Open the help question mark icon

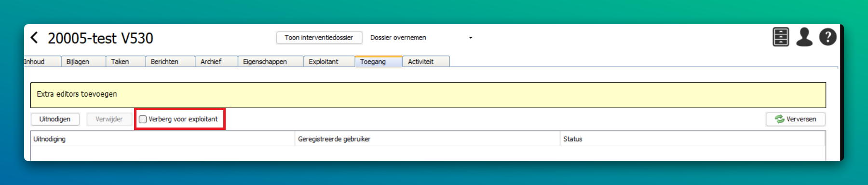(x=828, y=37)
